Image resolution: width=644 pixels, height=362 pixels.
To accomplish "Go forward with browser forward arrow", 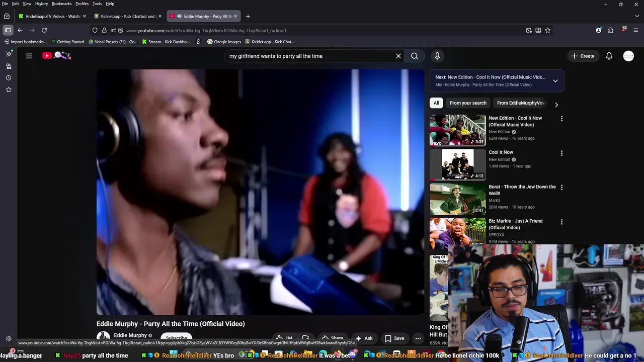I will click(x=32, y=30).
